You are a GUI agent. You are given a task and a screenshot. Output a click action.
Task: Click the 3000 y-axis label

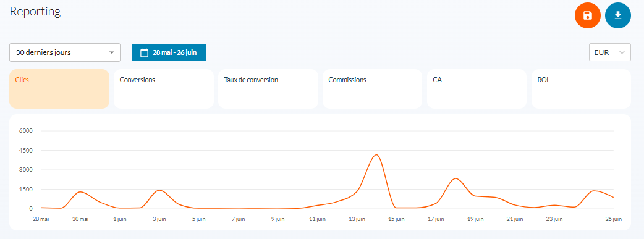(25, 170)
